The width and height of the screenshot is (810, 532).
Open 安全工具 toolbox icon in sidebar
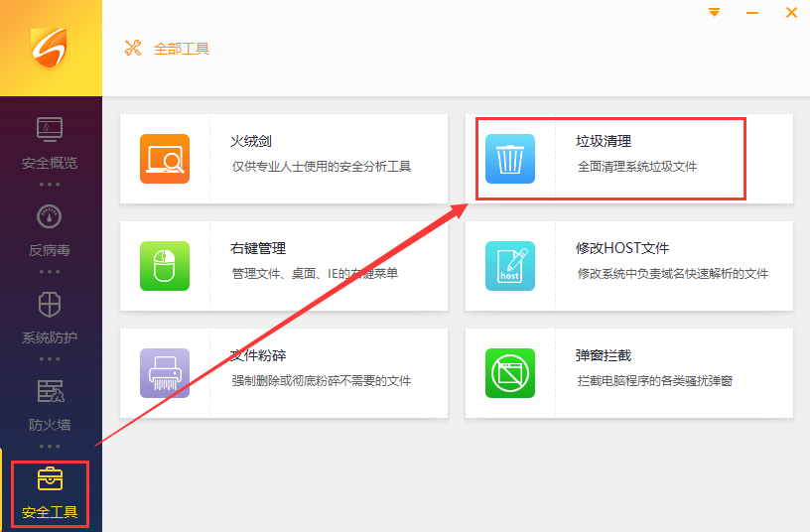50,478
